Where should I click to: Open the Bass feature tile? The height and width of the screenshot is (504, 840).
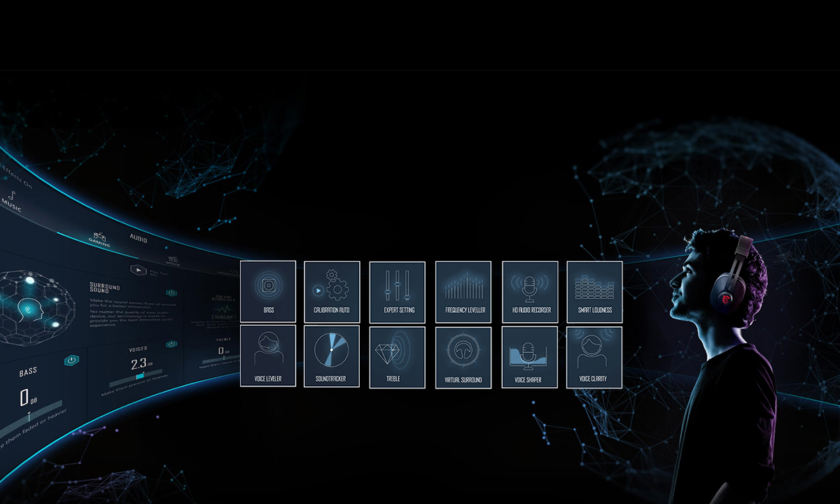(268, 292)
